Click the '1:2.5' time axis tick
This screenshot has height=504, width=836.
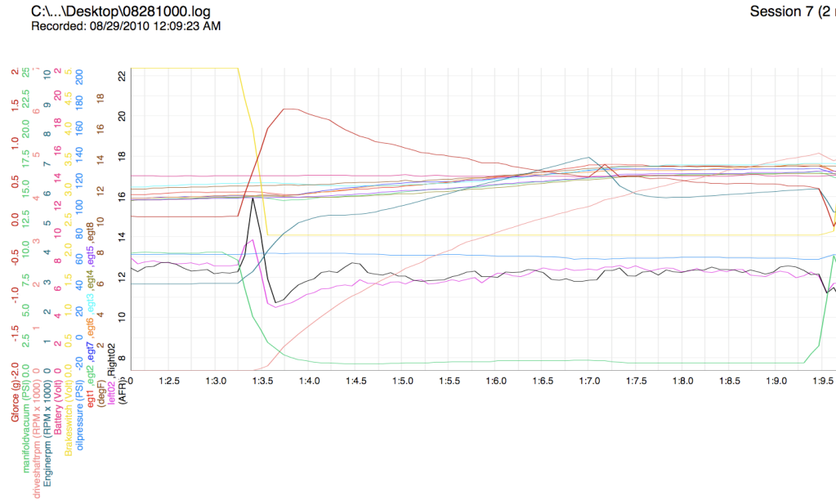[169, 381]
